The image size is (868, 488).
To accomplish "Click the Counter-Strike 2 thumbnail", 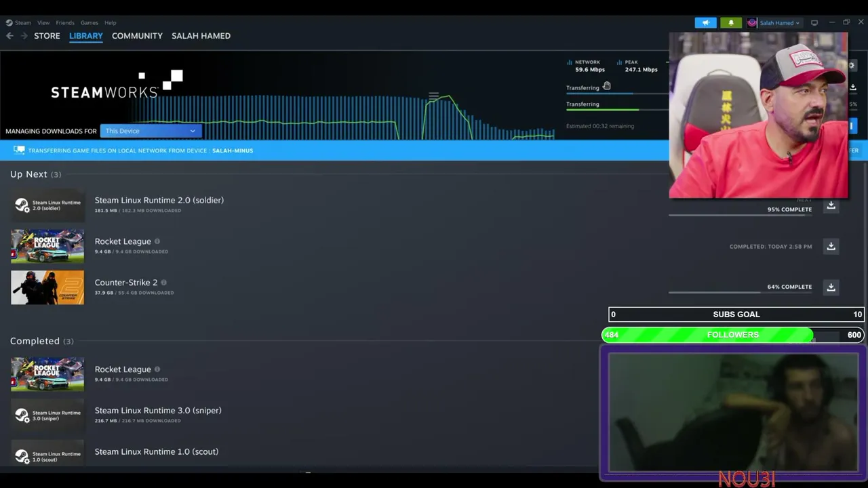I will [x=47, y=287].
